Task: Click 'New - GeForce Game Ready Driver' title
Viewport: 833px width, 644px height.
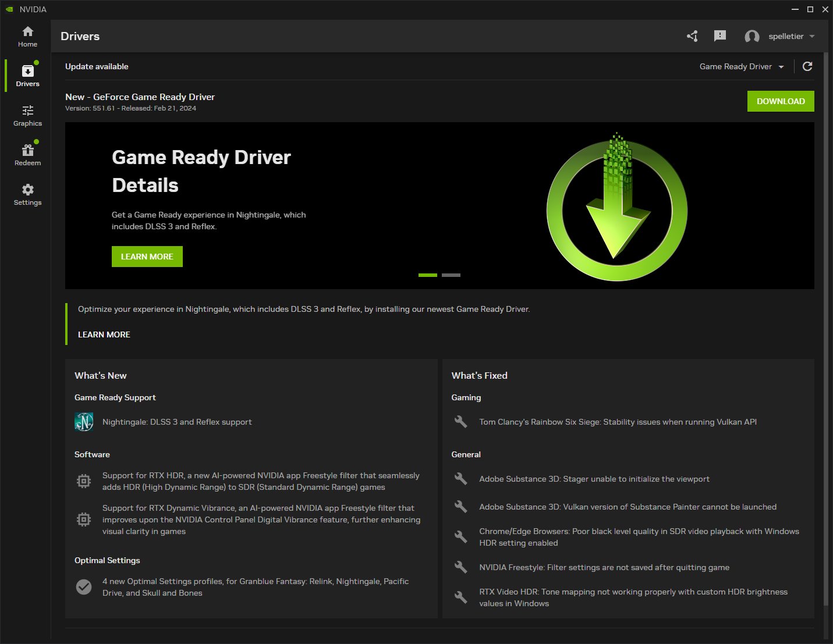Action: click(140, 97)
